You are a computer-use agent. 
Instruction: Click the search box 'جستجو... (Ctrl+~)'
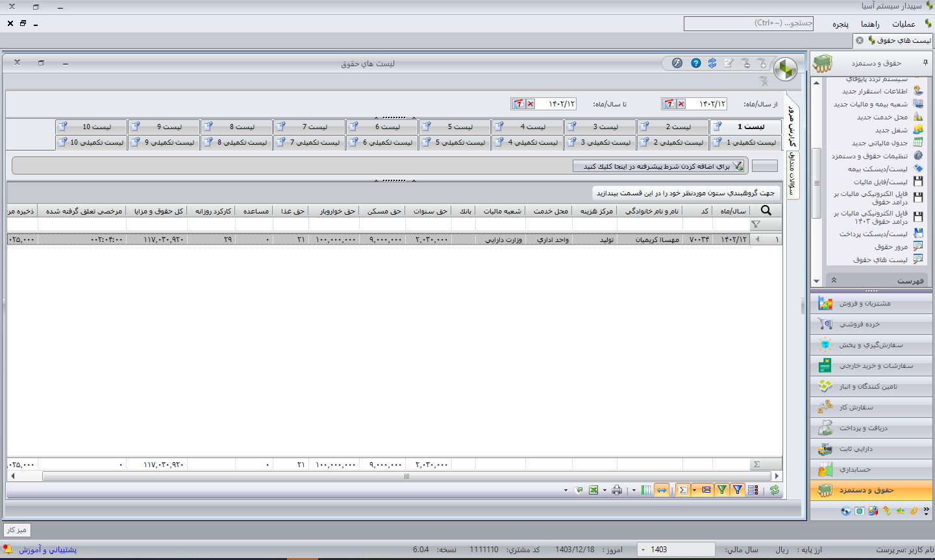[749, 23]
